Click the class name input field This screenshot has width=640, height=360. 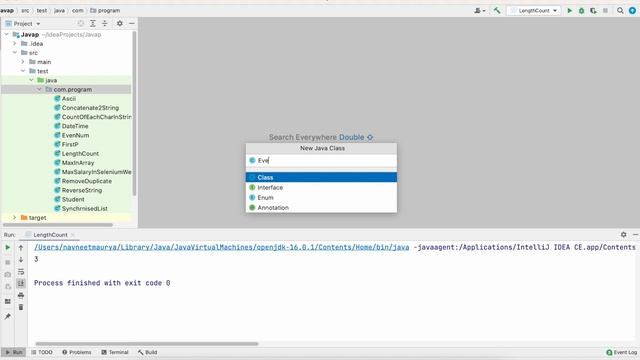pos(321,160)
